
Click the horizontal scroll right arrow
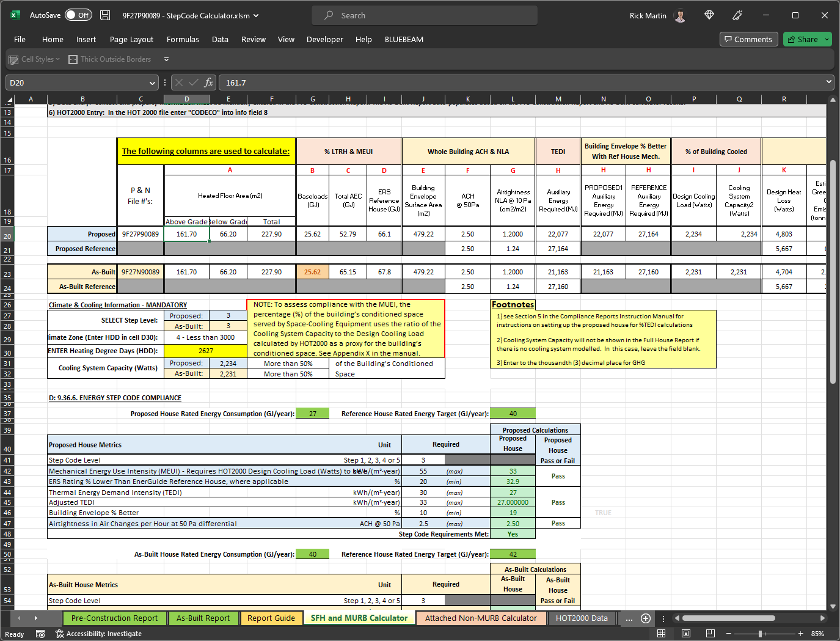[x=823, y=618]
